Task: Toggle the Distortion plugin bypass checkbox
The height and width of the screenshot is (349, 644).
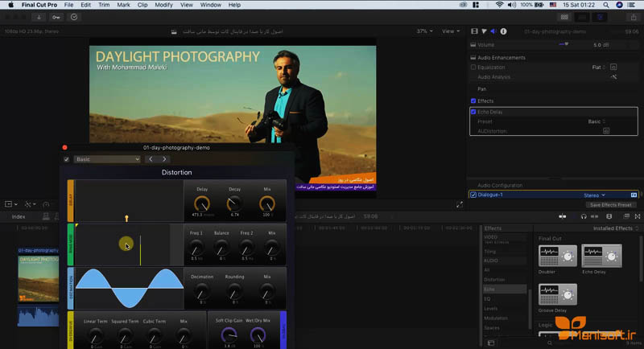Action: point(67,159)
